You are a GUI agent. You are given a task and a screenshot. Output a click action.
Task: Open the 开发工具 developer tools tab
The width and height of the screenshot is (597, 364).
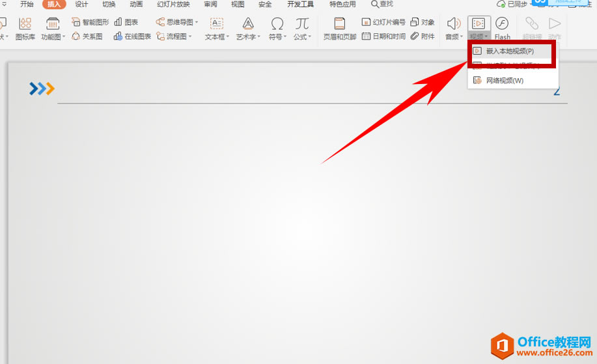(x=300, y=4)
